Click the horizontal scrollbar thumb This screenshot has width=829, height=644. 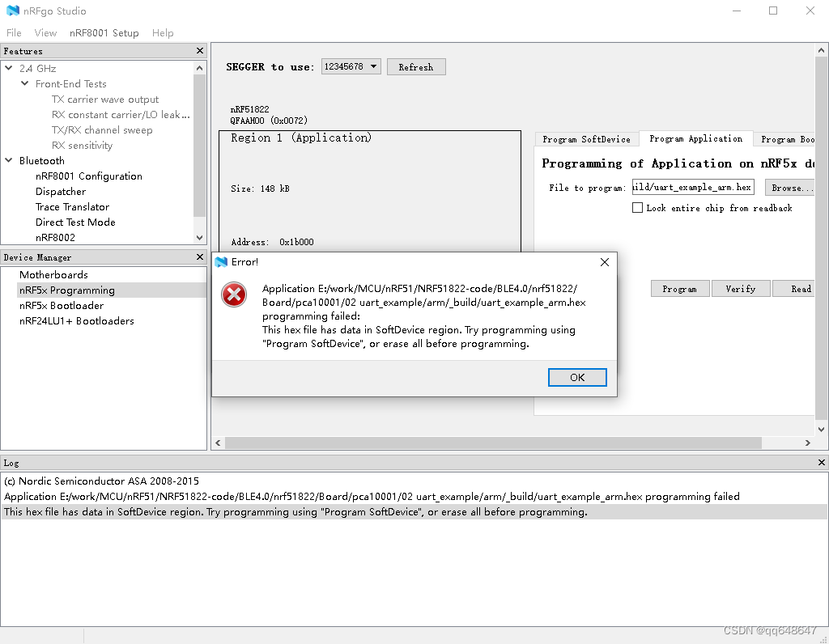pos(493,443)
